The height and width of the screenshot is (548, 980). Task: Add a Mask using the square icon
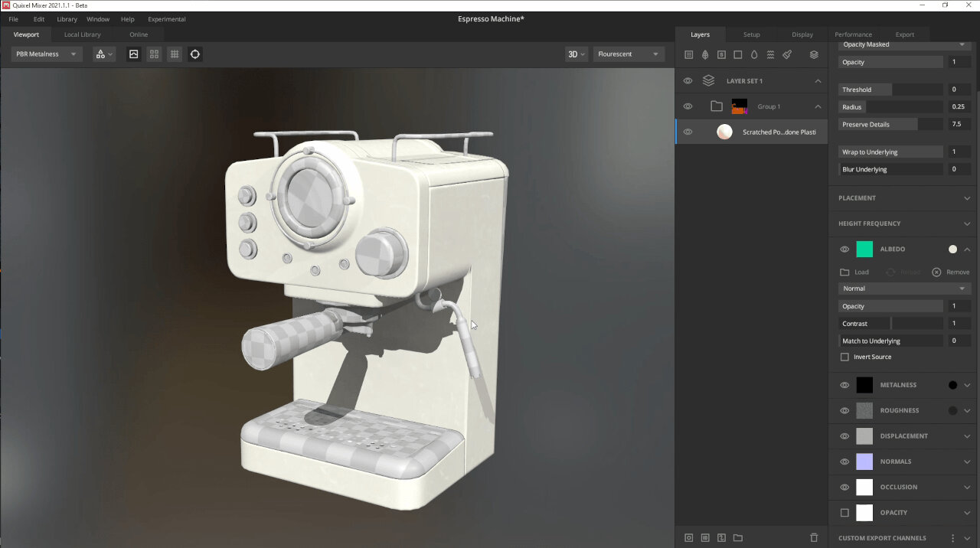coord(737,54)
